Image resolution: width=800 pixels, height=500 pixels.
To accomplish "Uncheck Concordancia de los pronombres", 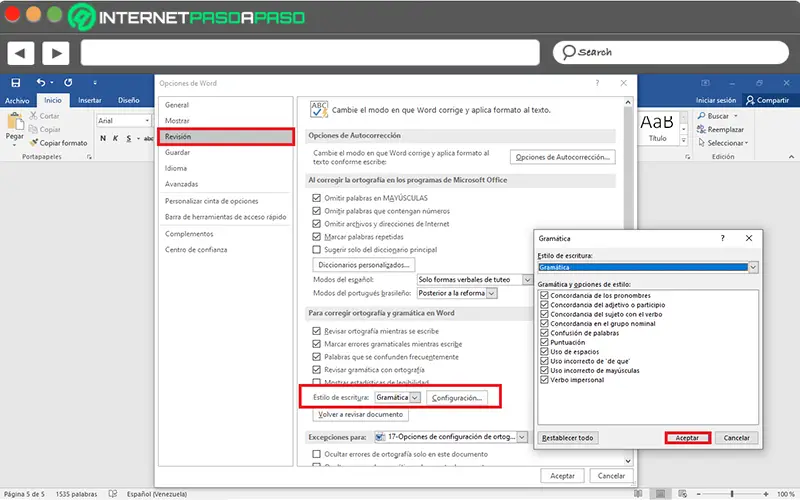I will (544, 295).
